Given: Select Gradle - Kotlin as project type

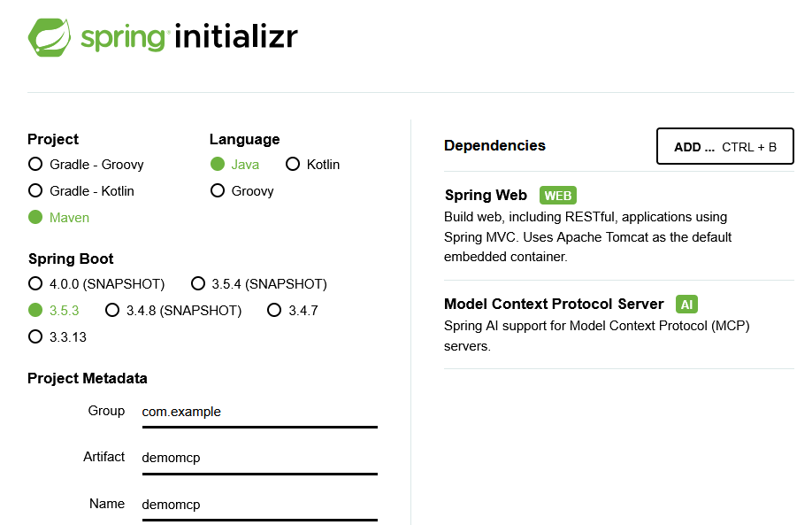Looking at the screenshot, I should pos(35,190).
